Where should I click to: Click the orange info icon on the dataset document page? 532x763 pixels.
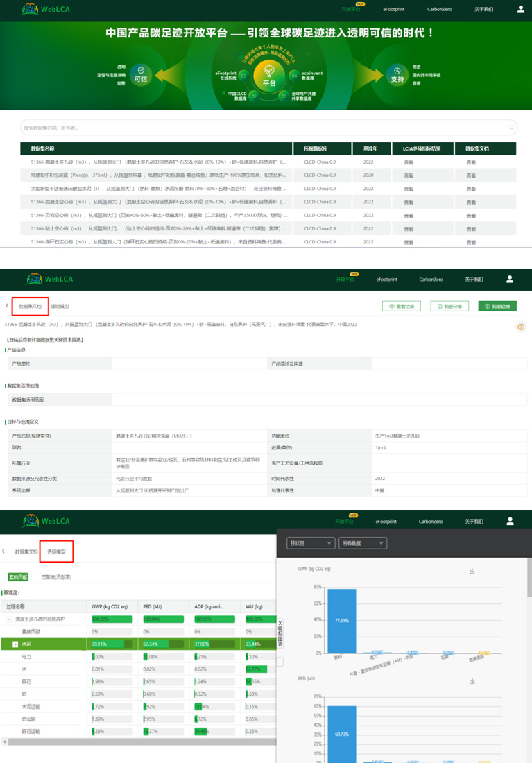coord(521,327)
